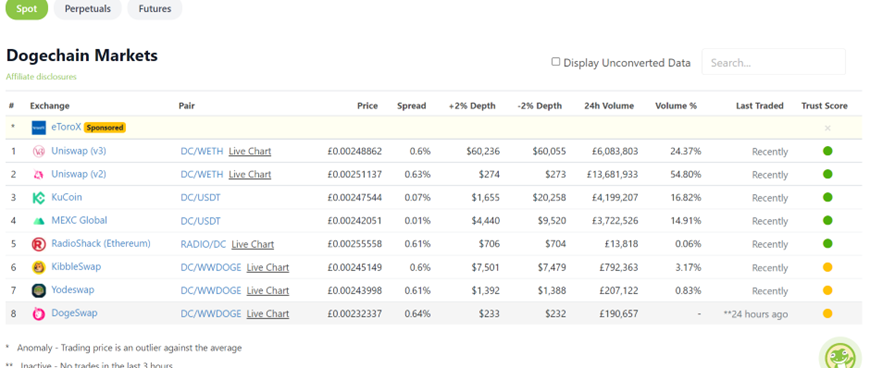This screenshot has height=368, width=870.
Task: Sort by Trust Score column header
Action: pos(825,105)
